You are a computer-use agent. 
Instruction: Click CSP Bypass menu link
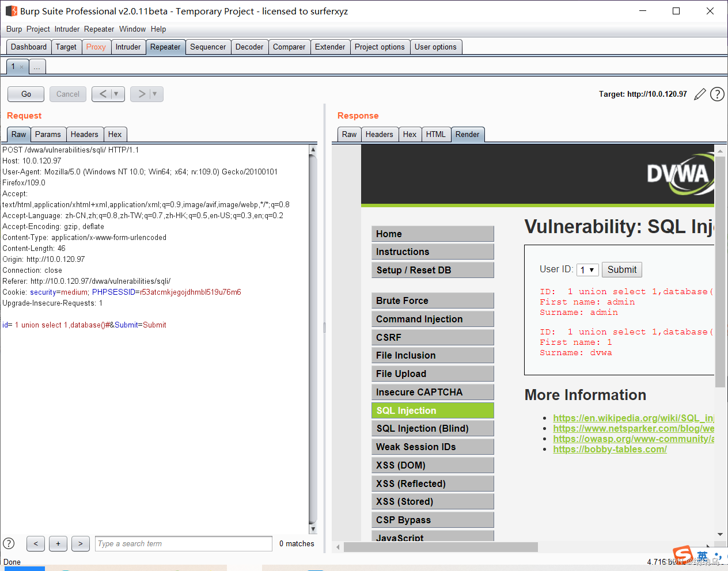(x=433, y=520)
